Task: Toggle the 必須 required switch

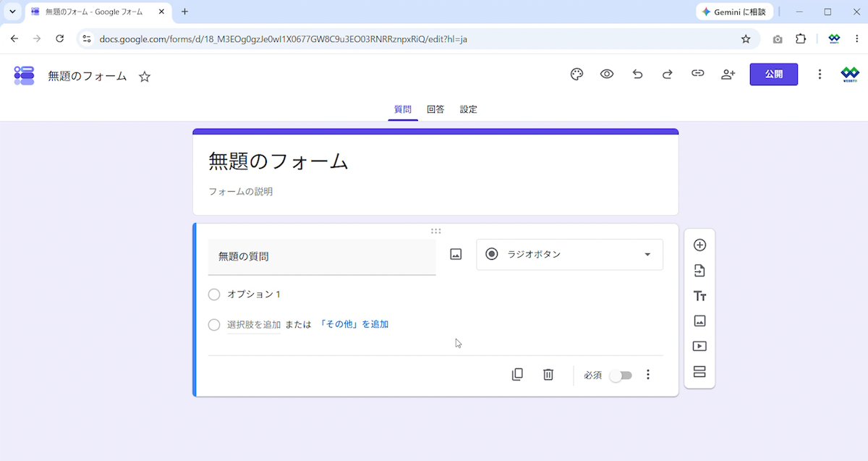Action: 621,375
